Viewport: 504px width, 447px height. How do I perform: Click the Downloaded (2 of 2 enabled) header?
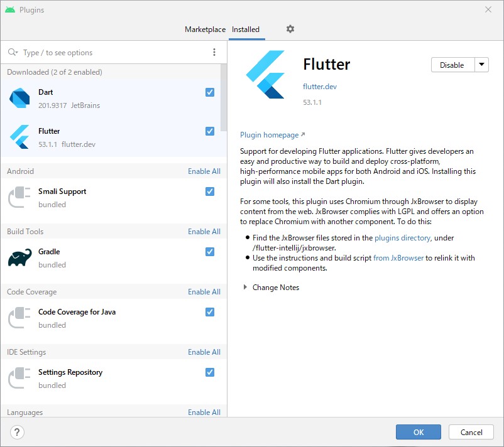coord(54,72)
